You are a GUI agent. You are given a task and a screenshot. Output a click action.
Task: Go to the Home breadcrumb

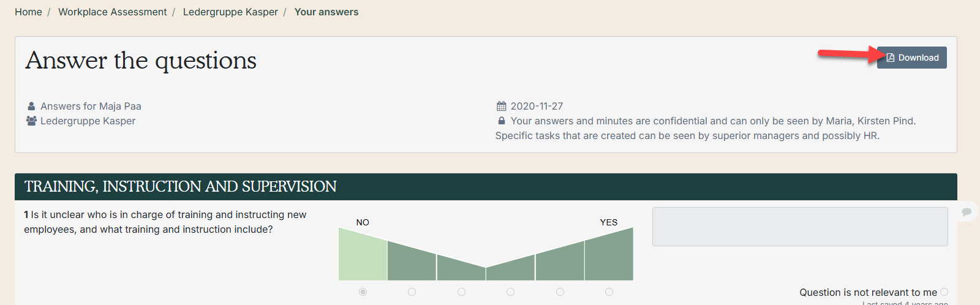28,12
